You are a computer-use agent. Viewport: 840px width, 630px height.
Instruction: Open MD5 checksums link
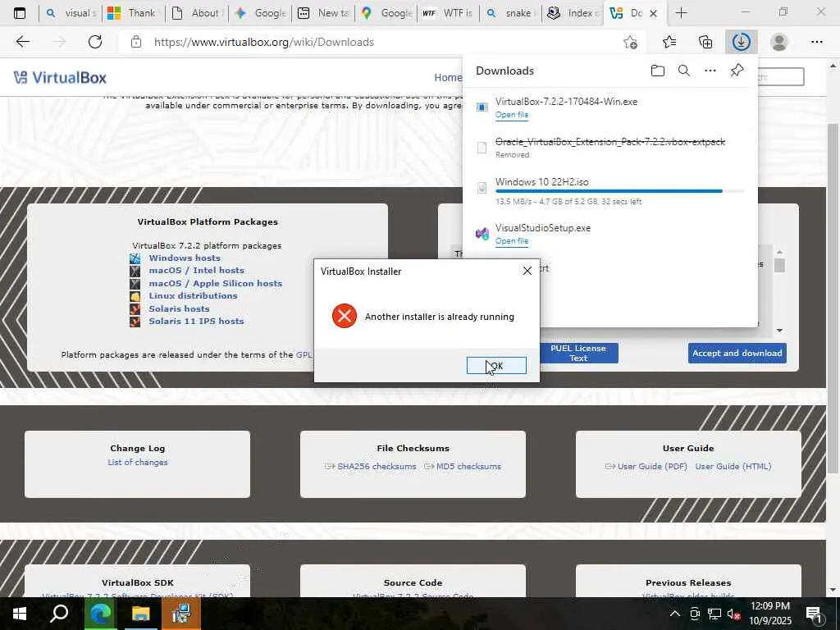point(468,467)
